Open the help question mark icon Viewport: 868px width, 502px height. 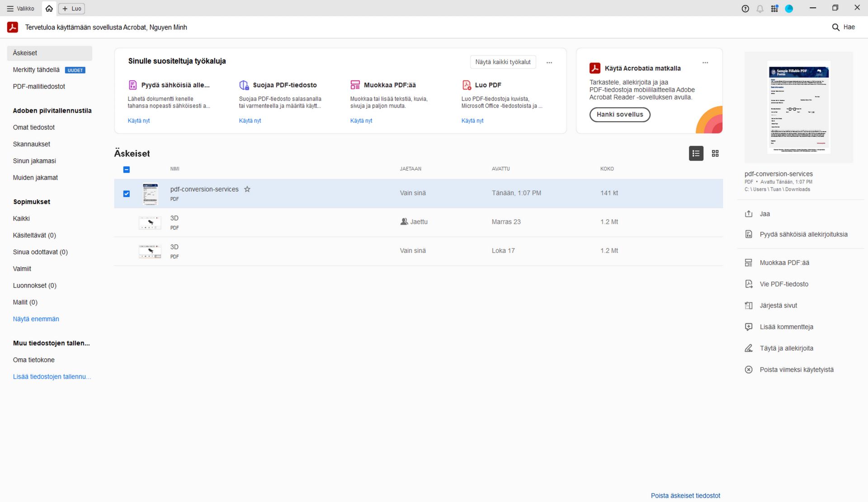click(745, 9)
